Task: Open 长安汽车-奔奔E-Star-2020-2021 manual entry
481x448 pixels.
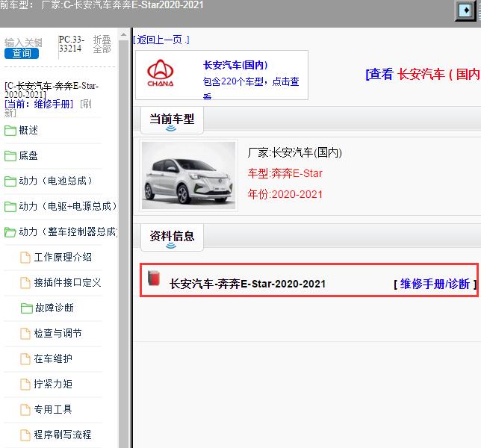Action: (x=247, y=284)
